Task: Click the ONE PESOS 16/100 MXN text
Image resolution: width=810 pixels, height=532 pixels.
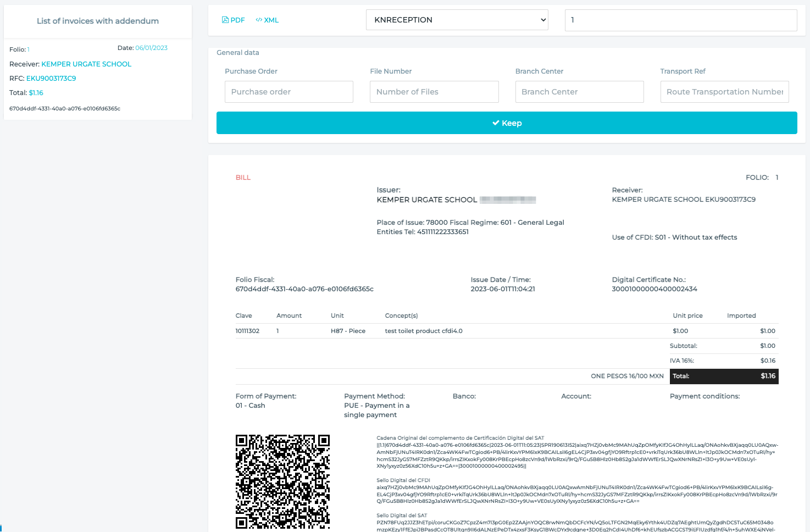Action: click(627, 376)
